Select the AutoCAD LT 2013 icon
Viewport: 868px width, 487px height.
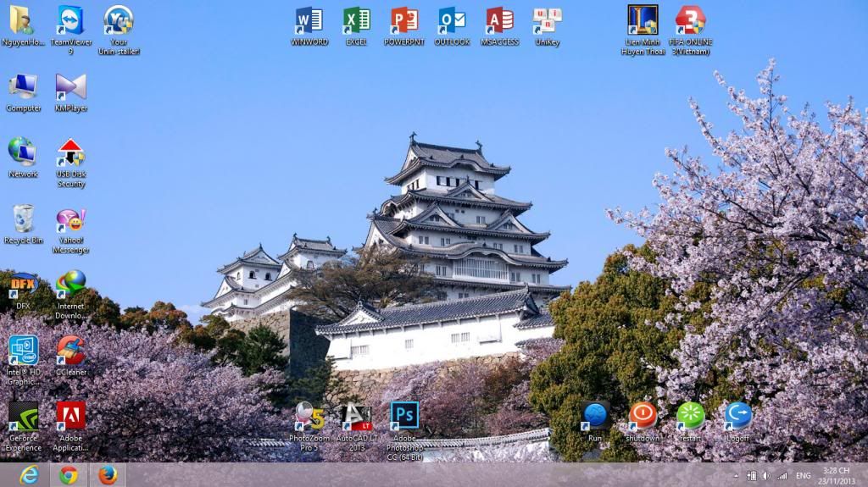click(x=356, y=416)
